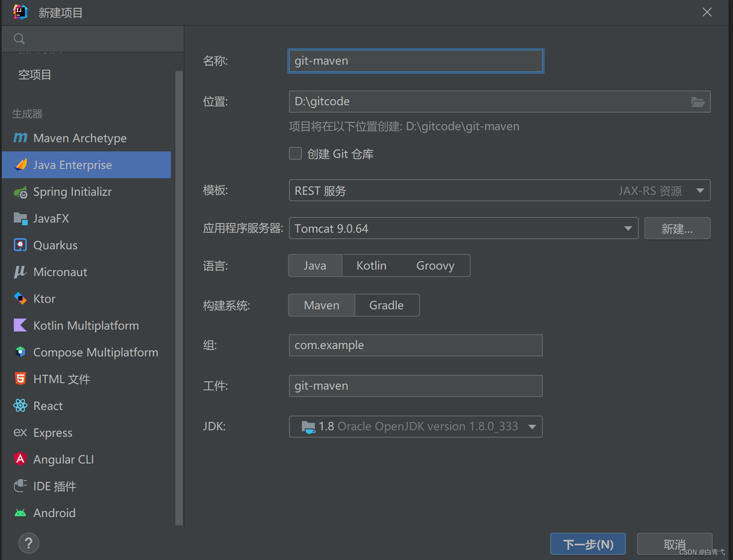
Task: Select Maven Archetype generator
Action: (86, 138)
